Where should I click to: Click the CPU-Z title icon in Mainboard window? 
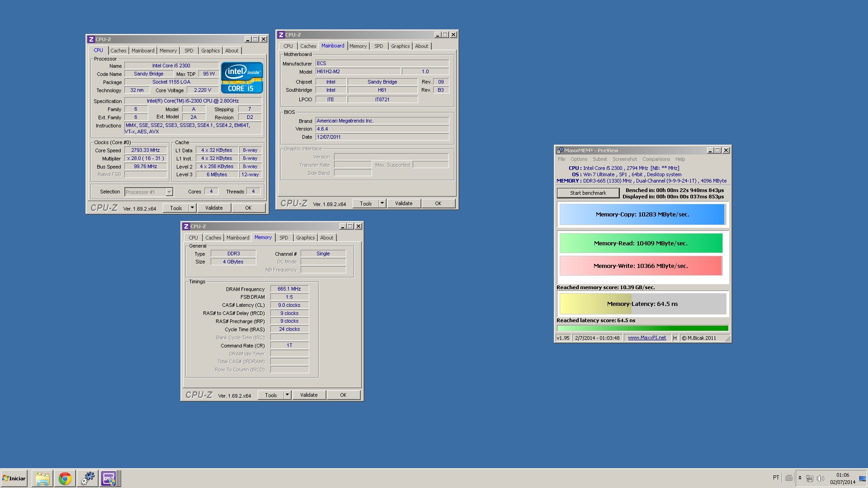tap(281, 35)
